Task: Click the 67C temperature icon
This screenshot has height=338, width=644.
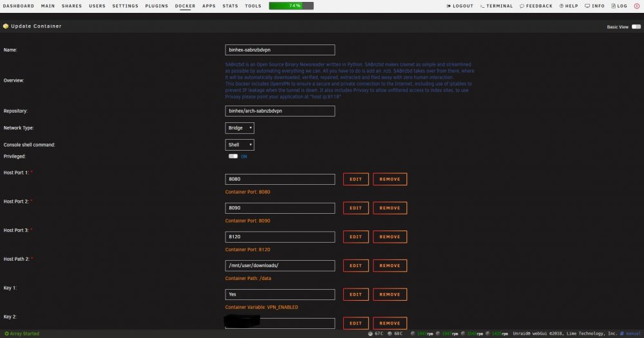Action: pos(370,333)
